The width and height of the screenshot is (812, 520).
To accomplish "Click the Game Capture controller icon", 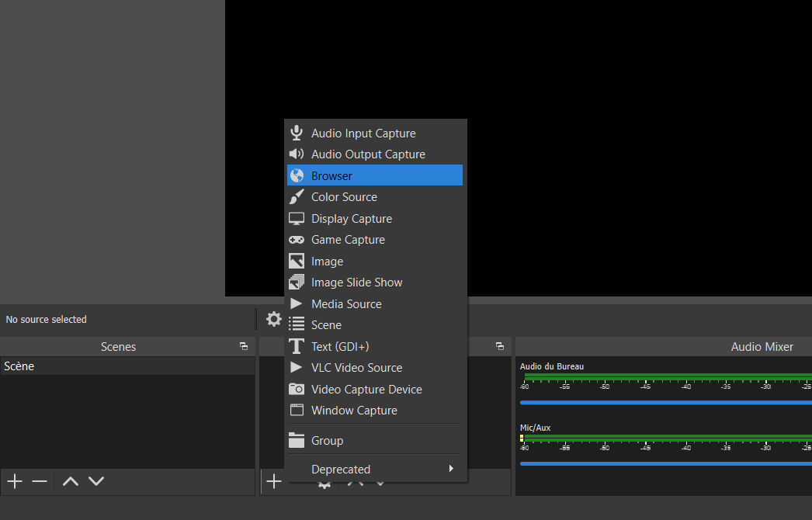I will click(297, 240).
